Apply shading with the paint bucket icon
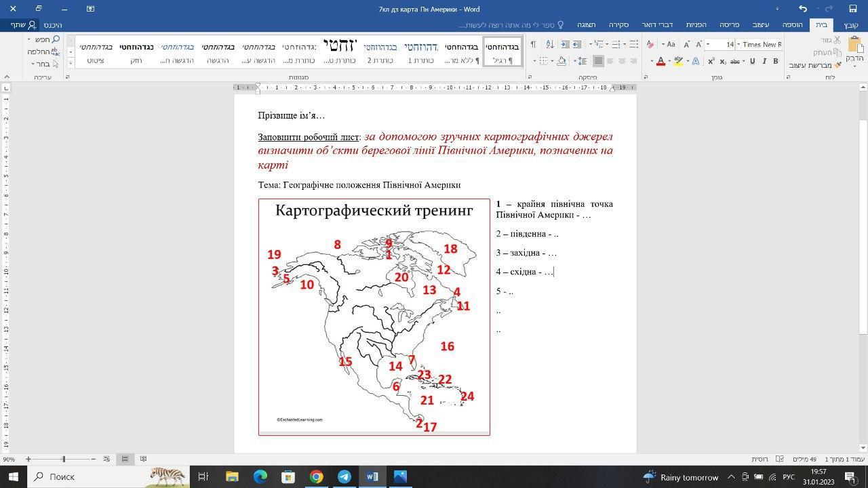The image size is (868, 488). [561, 61]
